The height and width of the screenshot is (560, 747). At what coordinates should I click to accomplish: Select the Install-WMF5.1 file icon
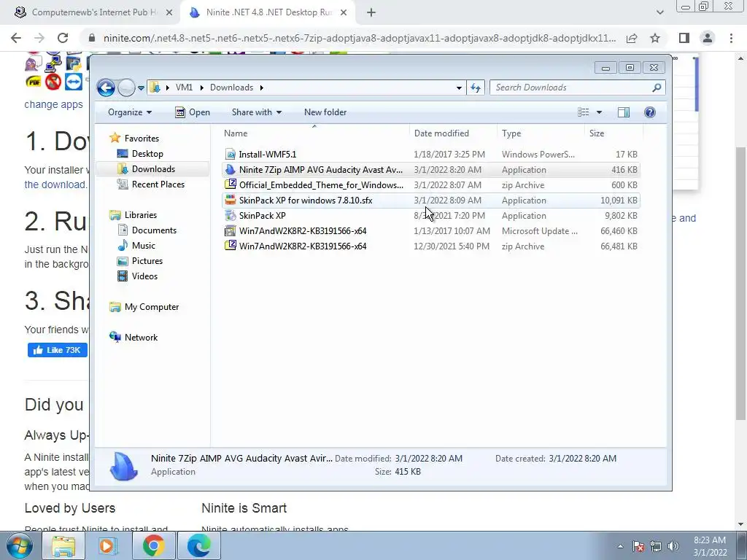click(x=231, y=155)
